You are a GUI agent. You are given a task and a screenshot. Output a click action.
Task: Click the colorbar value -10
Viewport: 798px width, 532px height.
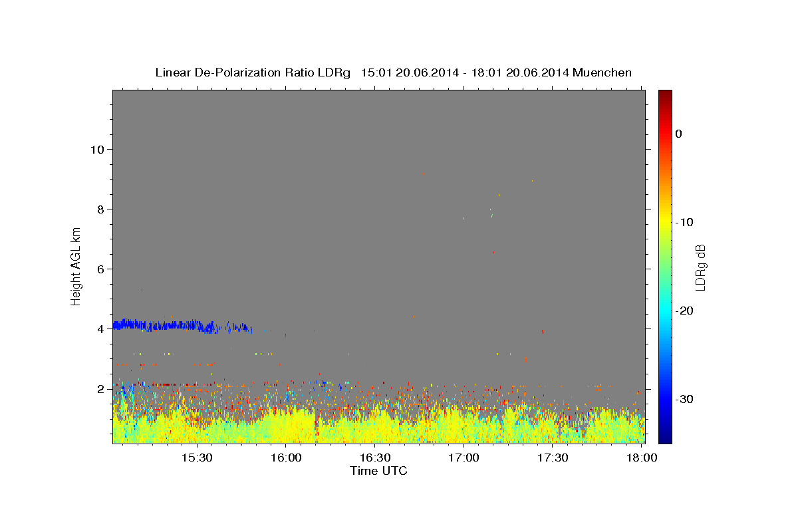pyautogui.click(x=684, y=222)
